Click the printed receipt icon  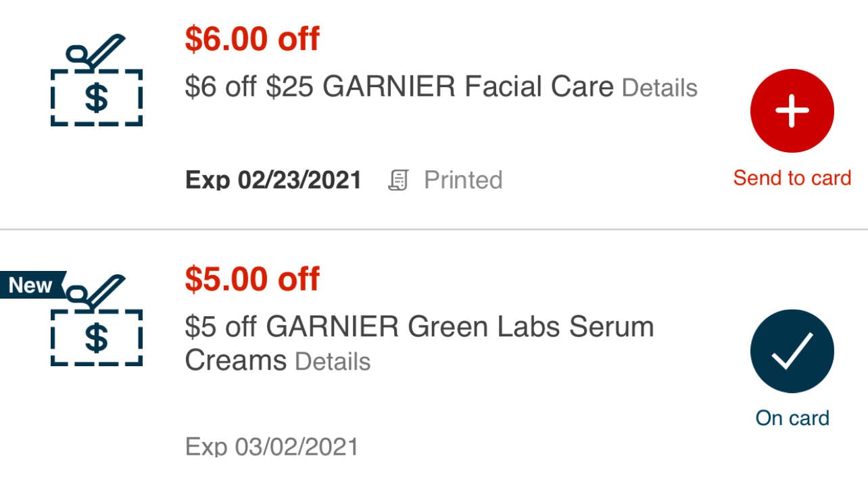(398, 180)
